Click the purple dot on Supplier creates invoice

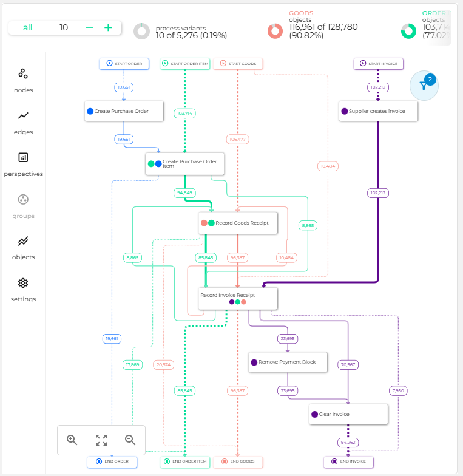point(345,111)
